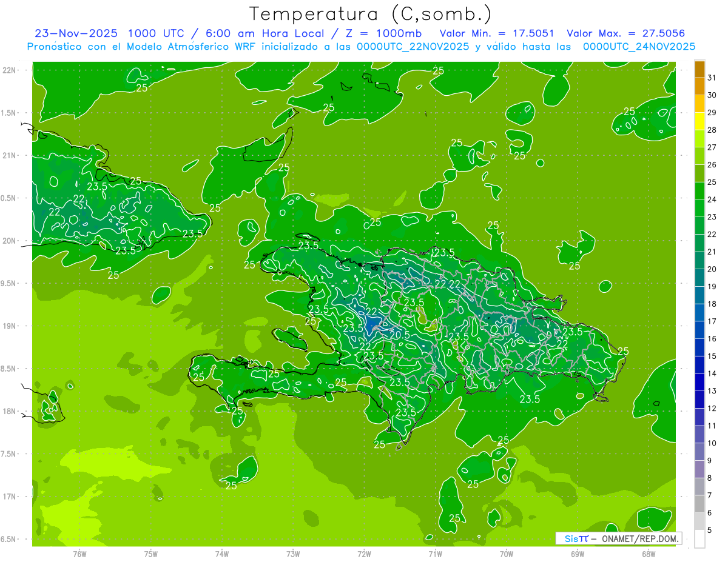
Task: Click the legend value '19'
Action: (712, 287)
